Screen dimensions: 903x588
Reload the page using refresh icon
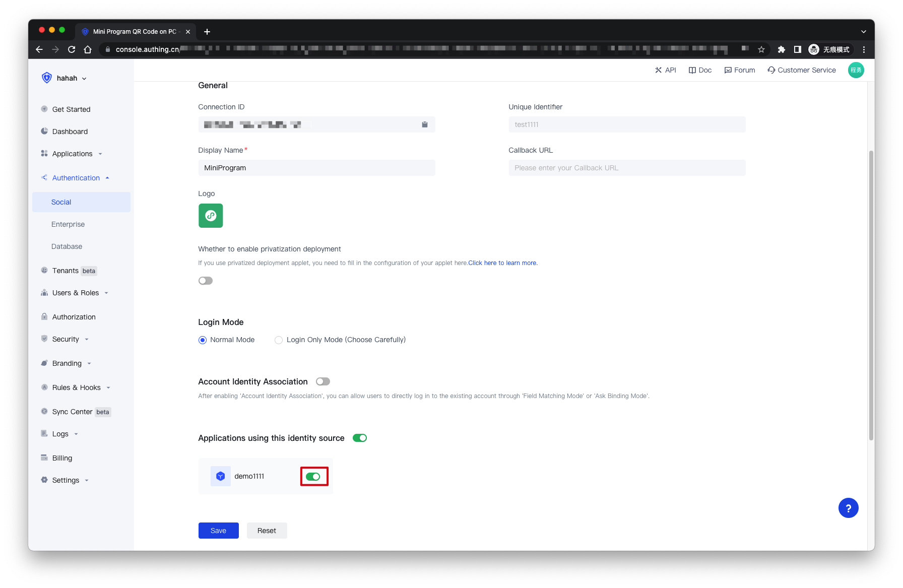[72, 49]
